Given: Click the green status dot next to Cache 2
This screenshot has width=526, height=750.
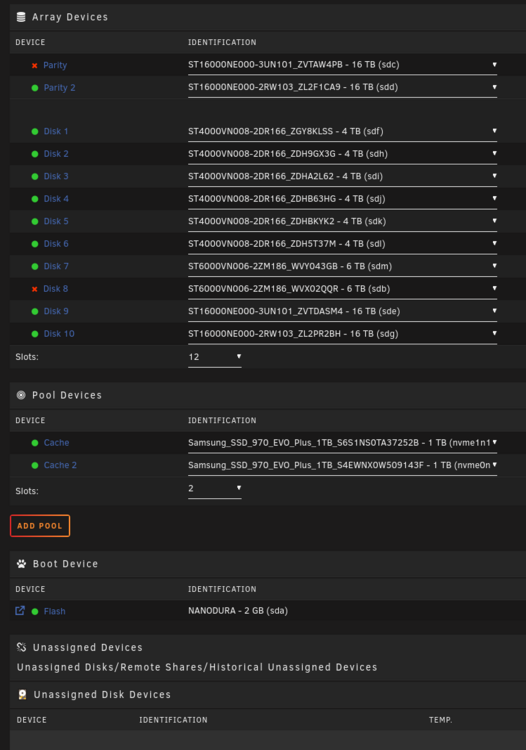Looking at the screenshot, I should [x=35, y=465].
